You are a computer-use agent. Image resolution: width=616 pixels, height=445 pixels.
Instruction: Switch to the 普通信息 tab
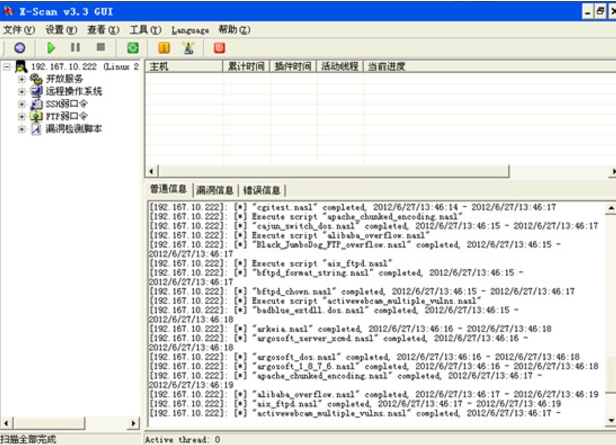coord(168,189)
